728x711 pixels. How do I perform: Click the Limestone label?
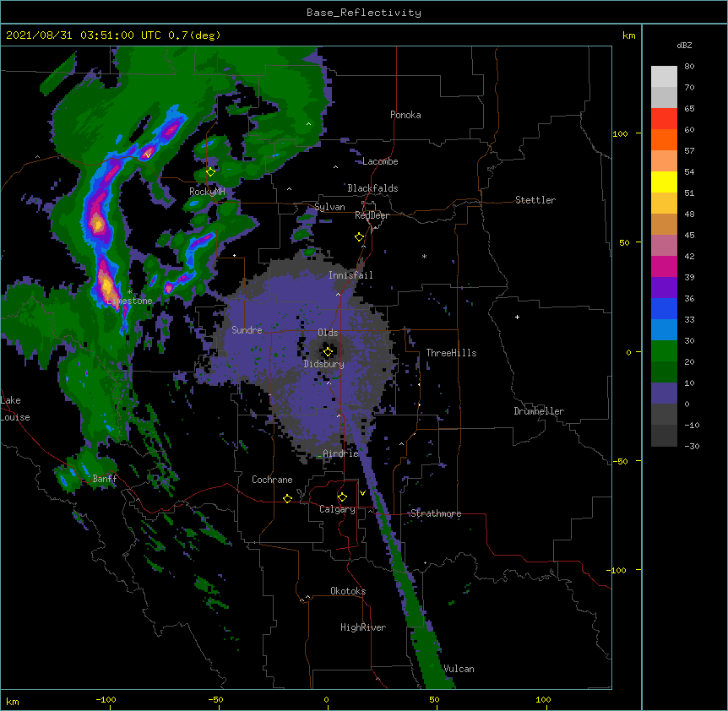coord(129,301)
